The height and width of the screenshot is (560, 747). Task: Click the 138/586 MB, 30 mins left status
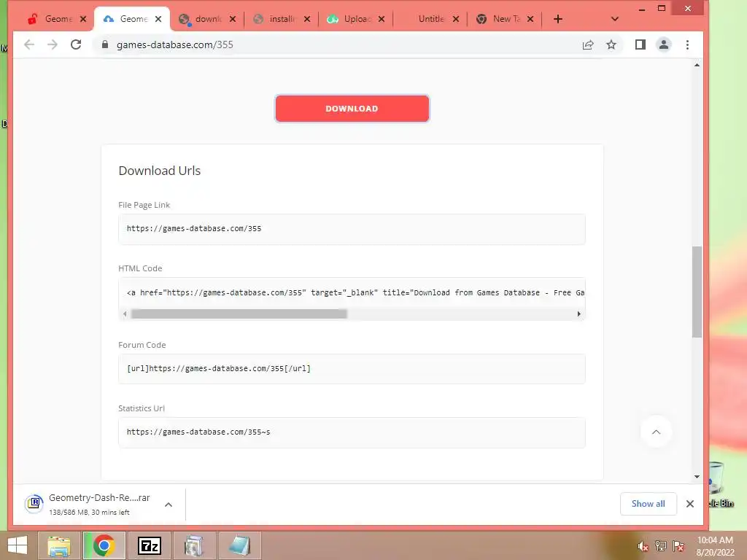point(89,513)
